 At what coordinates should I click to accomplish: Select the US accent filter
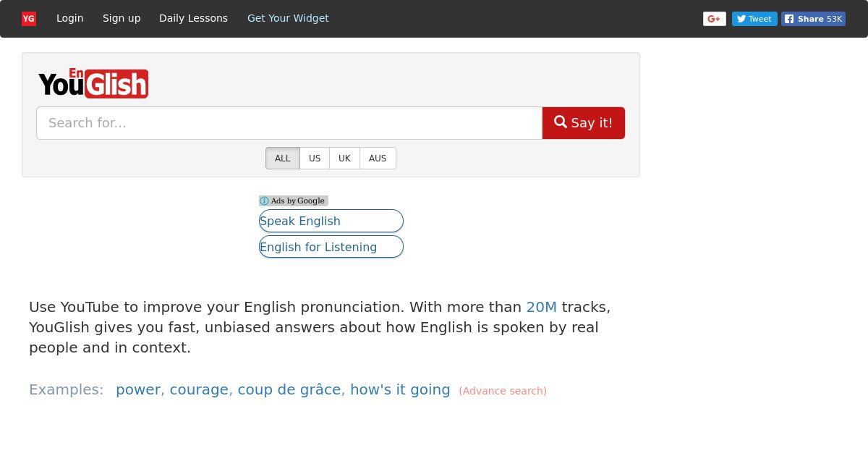click(315, 159)
